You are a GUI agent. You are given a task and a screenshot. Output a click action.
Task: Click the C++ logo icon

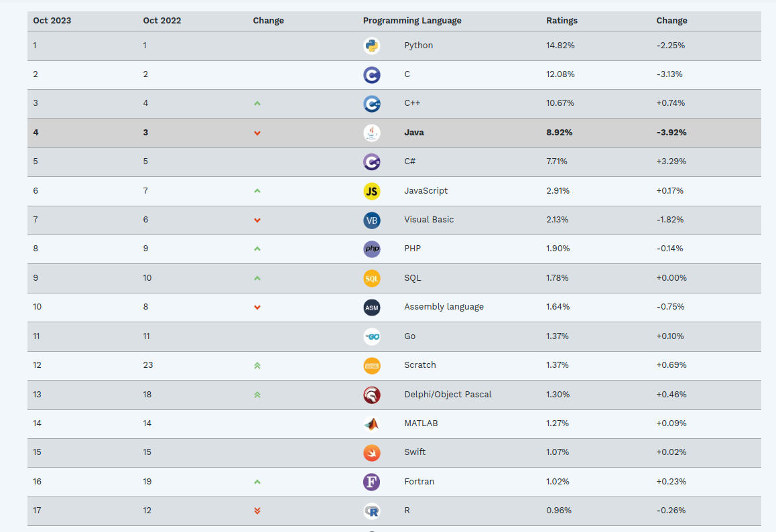tap(371, 104)
